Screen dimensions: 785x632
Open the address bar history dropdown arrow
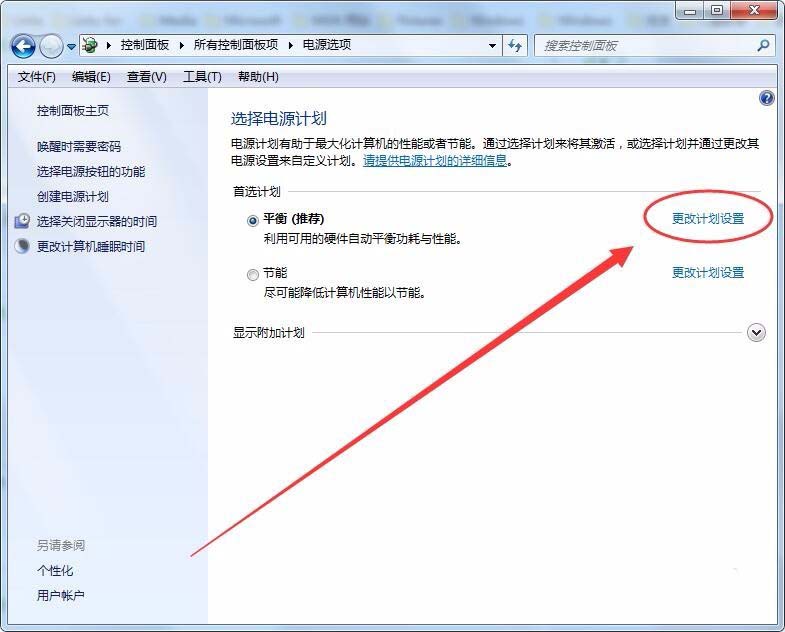click(x=492, y=45)
